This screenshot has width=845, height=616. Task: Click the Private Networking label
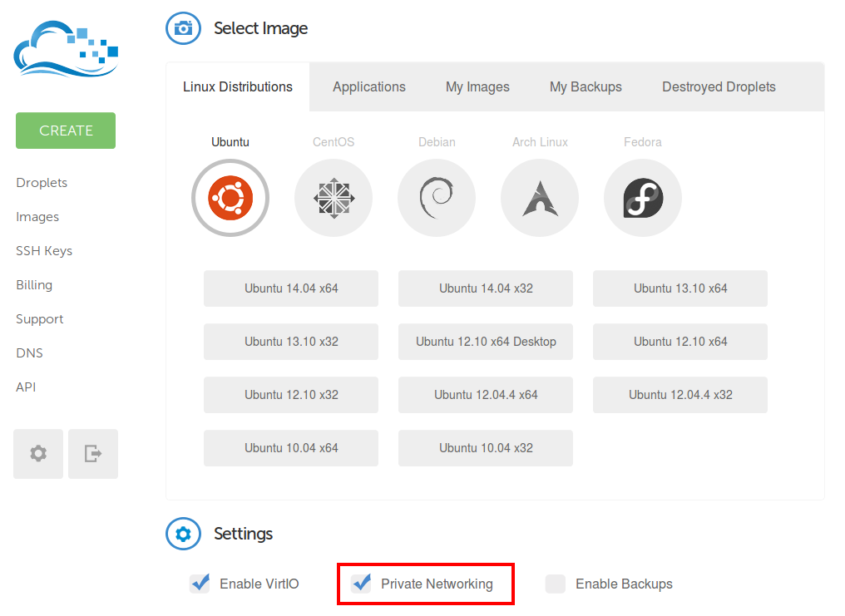tap(437, 584)
